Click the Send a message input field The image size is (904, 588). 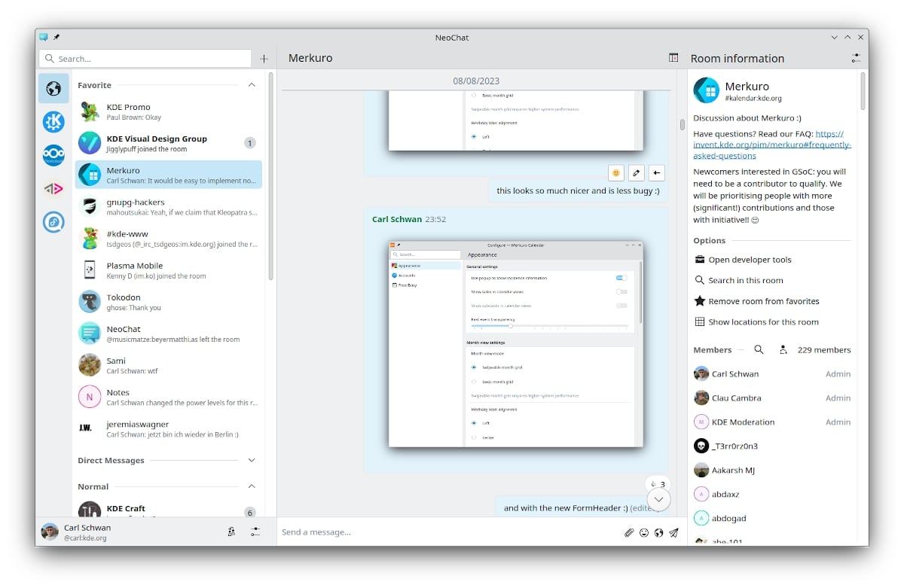(x=450, y=532)
